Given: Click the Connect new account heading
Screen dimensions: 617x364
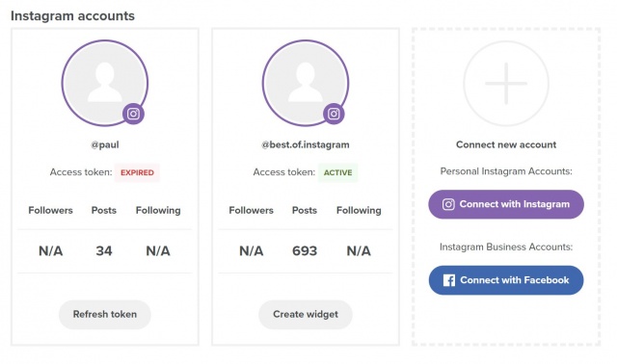Looking at the screenshot, I should click(x=506, y=144).
